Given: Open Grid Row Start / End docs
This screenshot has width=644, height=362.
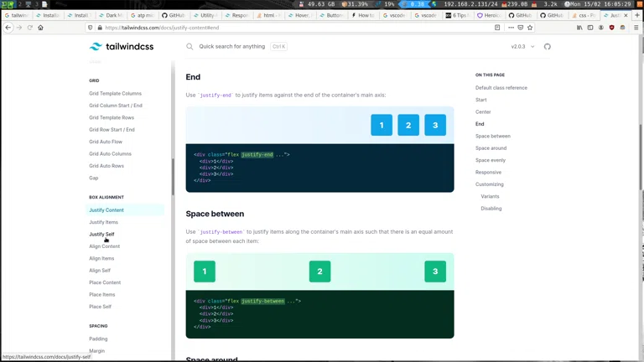Looking at the screenshot, I should point(112,130).
